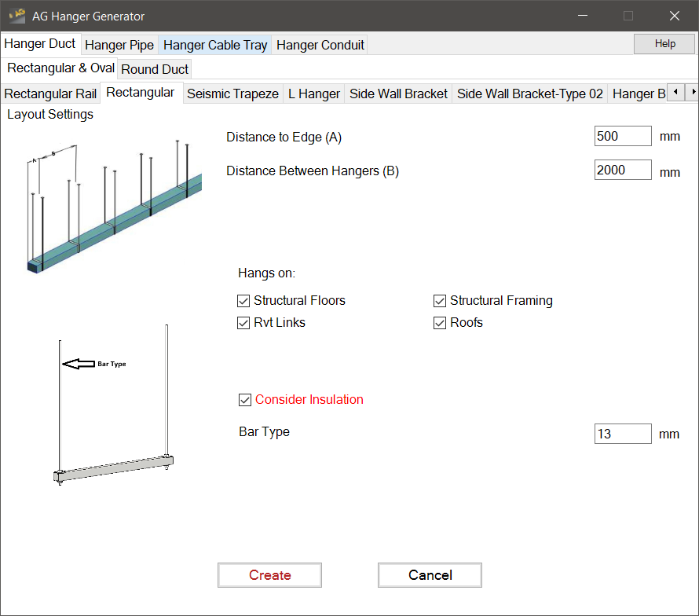Click the Distance to Edge (A) field

point(623,136)
